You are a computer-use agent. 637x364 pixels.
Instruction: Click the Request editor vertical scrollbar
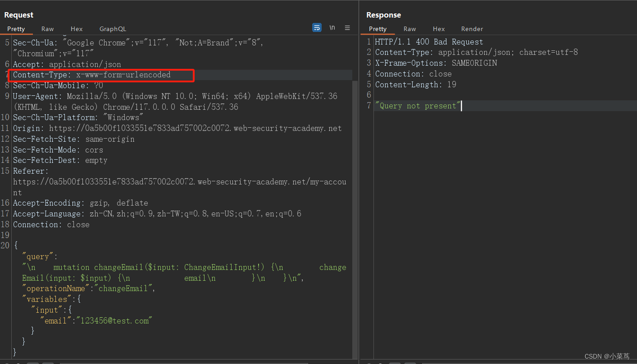(355, 219)
